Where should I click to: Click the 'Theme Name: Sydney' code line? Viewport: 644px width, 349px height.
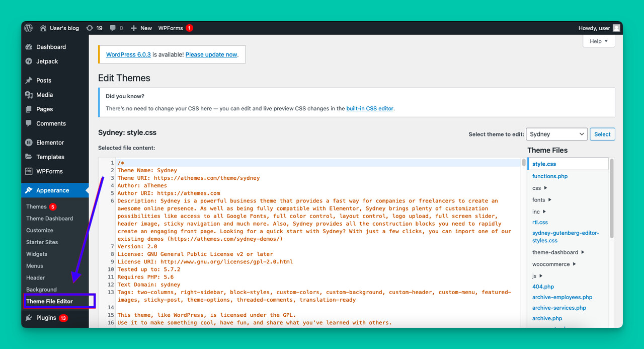click(x=147, y=170)
